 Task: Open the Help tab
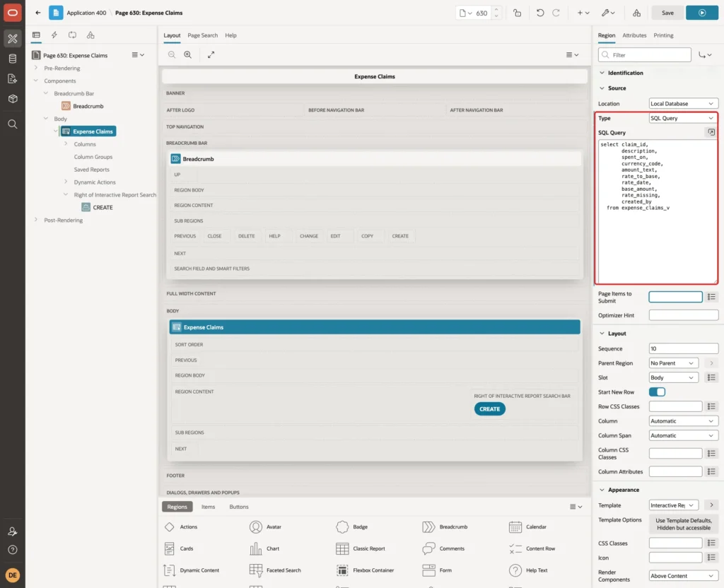click(x=230, y=35)
